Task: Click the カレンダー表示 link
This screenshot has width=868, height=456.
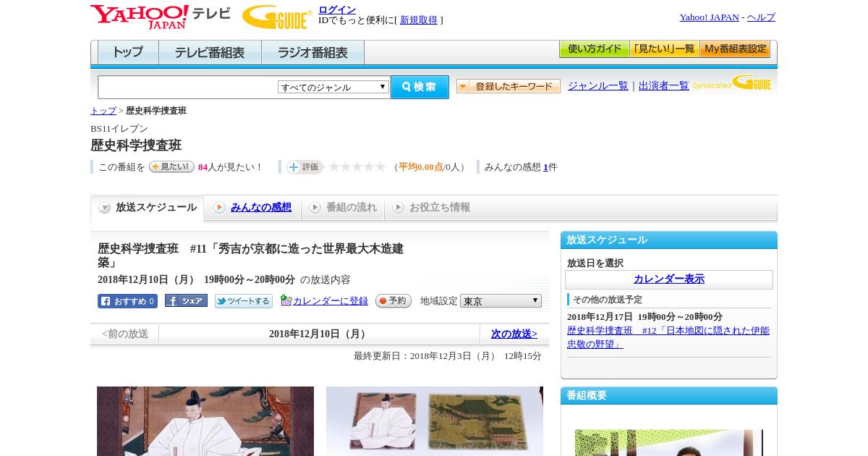Action: pyautogui.click(x=669, y=279)
